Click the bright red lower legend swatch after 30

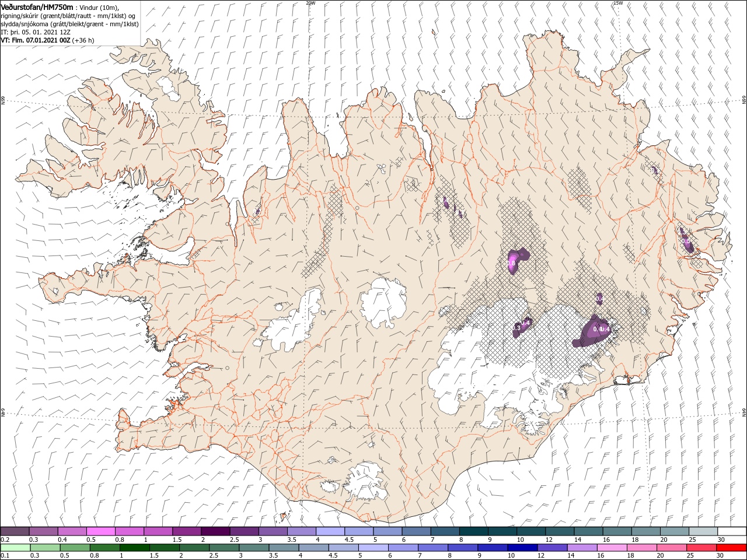[x=732, y=547]
